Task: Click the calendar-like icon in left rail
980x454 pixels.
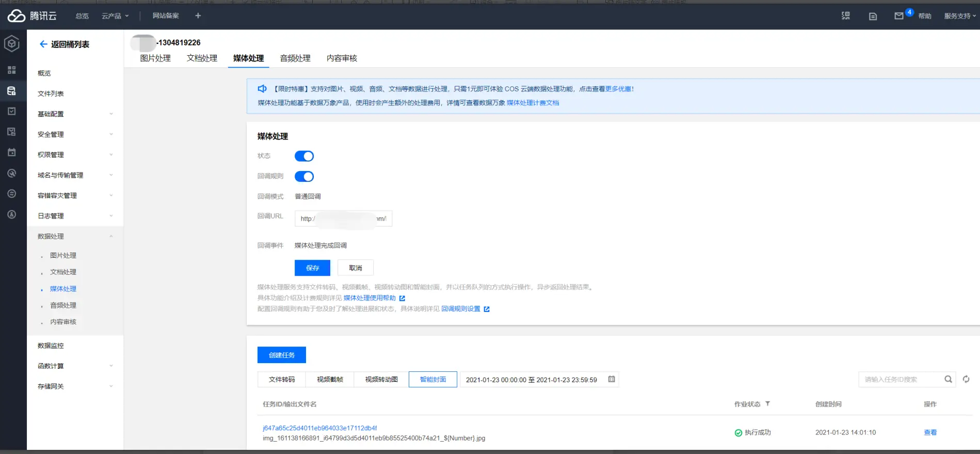Action: click(x=12, y=152)
